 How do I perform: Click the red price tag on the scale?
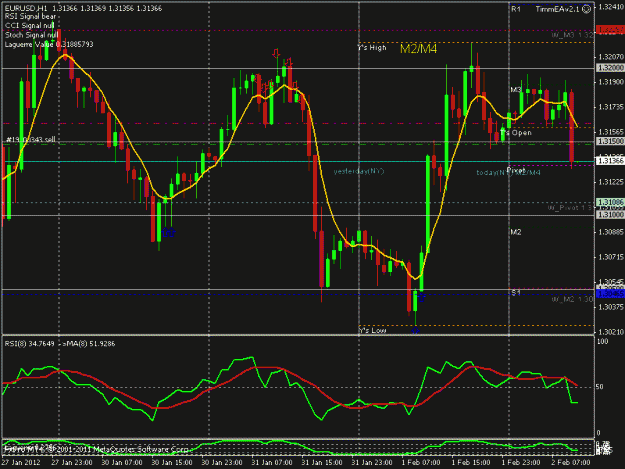[x=610, y=30]
